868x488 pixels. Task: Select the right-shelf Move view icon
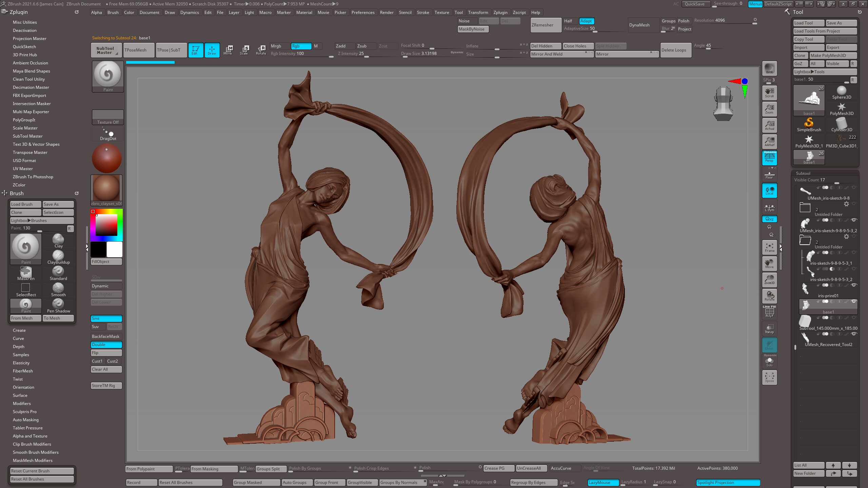[769, 263]
